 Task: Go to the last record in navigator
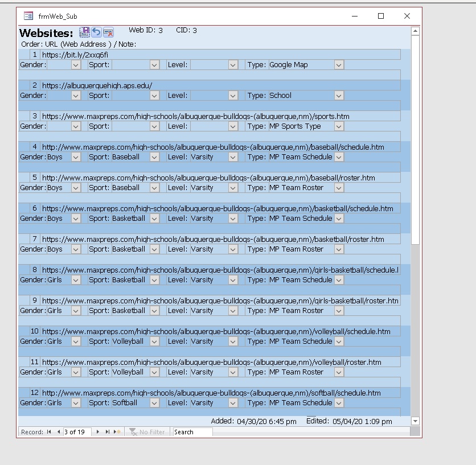click(107, 432)
